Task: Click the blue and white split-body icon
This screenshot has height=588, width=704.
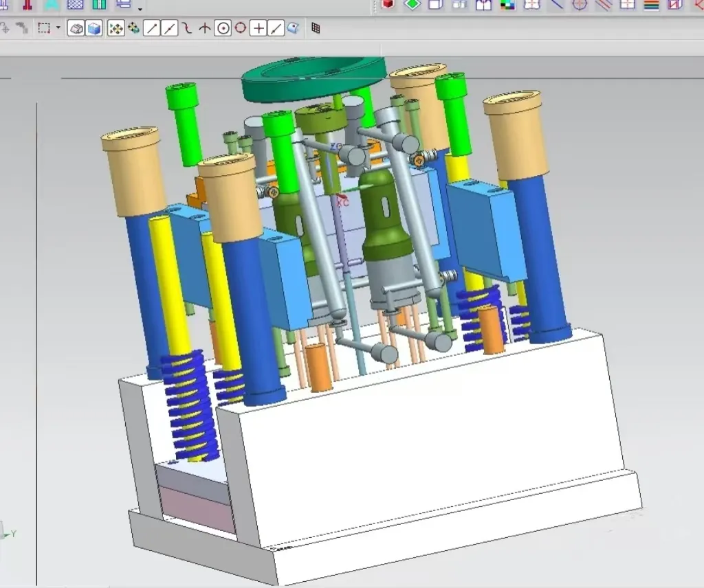Action: 483,5
